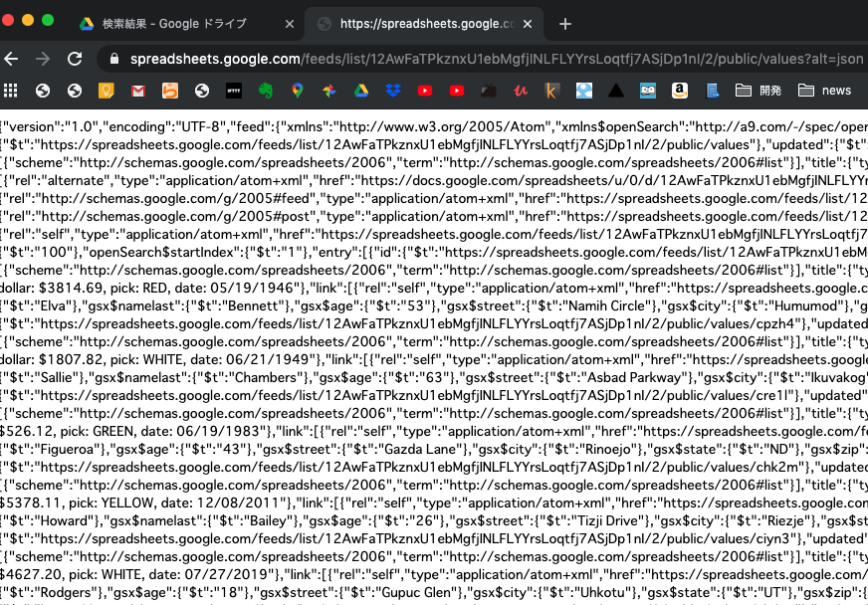Open the Google Photos bookmark
868x605 pixels.
tap(329, 91)
